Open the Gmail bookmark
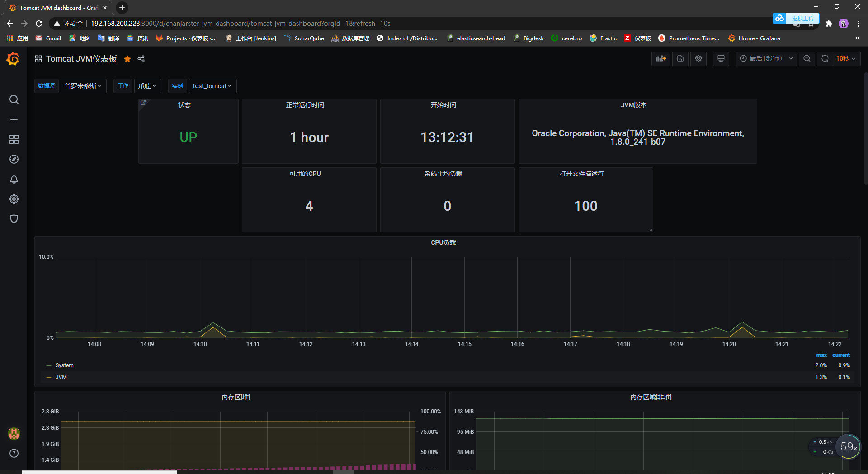The height and width of the screenshot is (474, 868). pyautogui.click(x=49, y=38)
